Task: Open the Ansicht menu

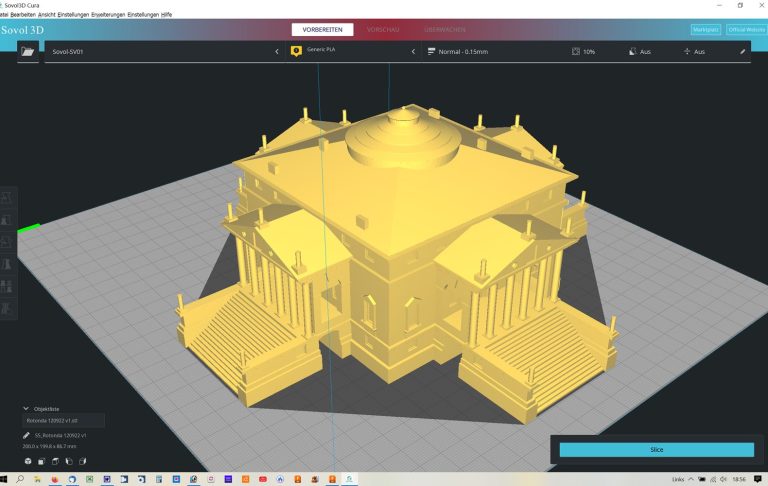Action: click(x=46, y=15)
